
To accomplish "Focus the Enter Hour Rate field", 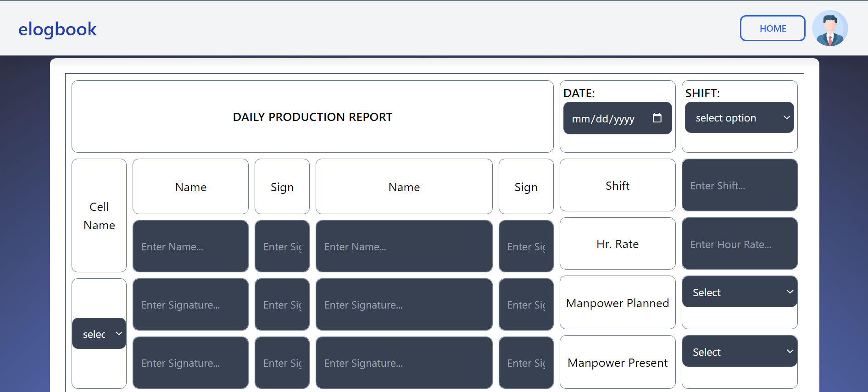I will point(740,244).
